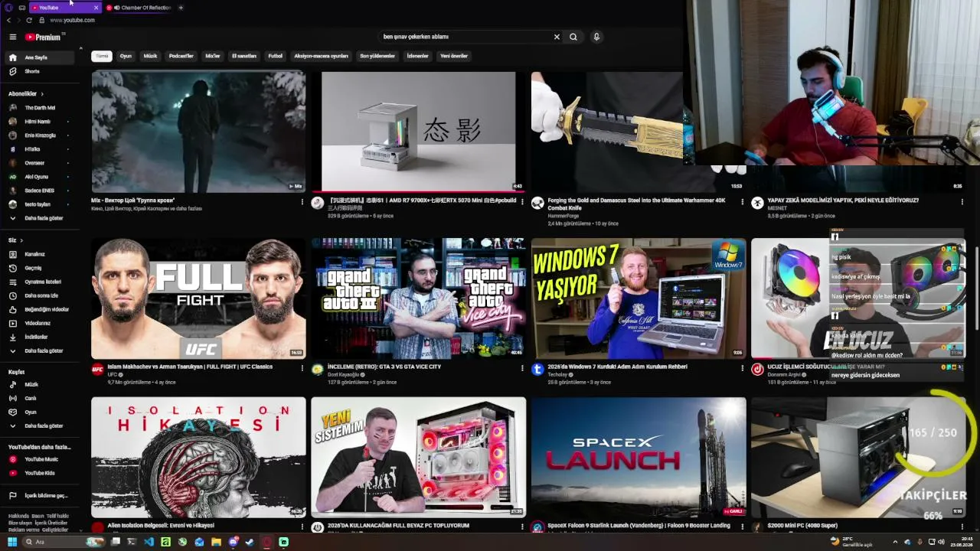Open İndirilenler downloads
Viewport: 980px width, 551px height.
[x=41, y=337]
